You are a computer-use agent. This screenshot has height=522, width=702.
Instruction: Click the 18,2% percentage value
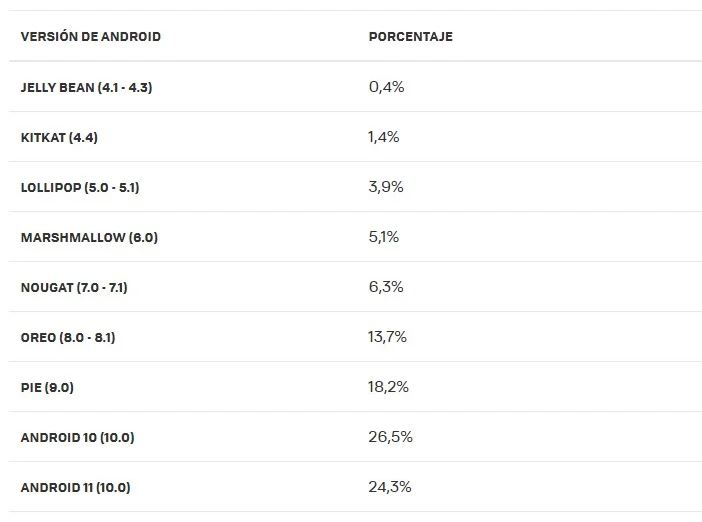tap(388, 387)
